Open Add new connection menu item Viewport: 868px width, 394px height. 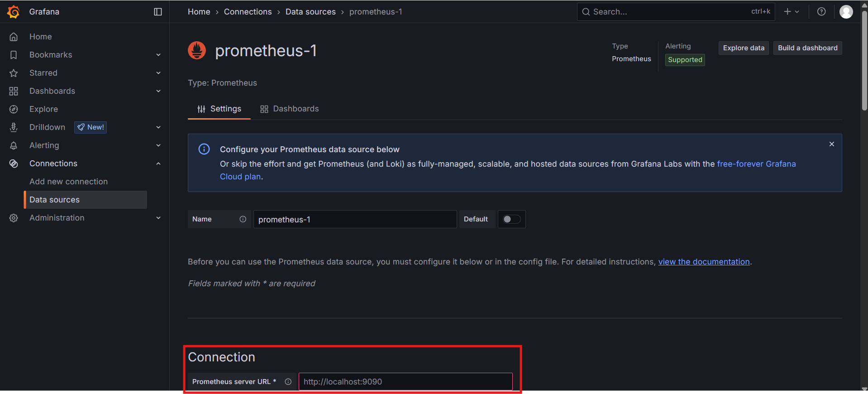point(69,182)
